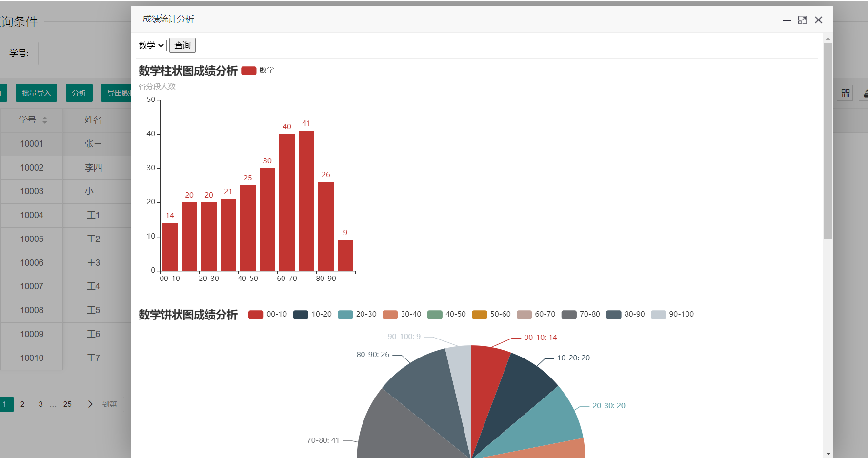Click the column settings icon on the toolbar
The image size is (868, 458).
[845, 93]
